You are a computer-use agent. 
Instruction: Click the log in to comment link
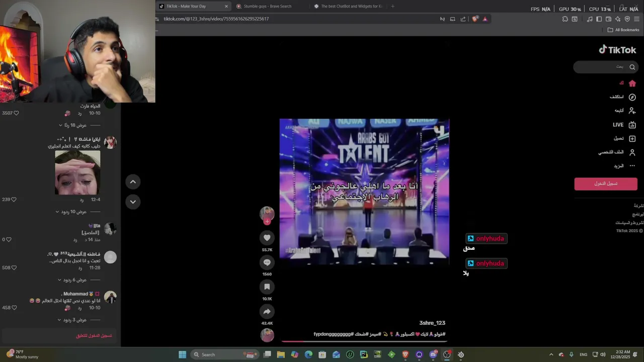click(x=94, y=335)
